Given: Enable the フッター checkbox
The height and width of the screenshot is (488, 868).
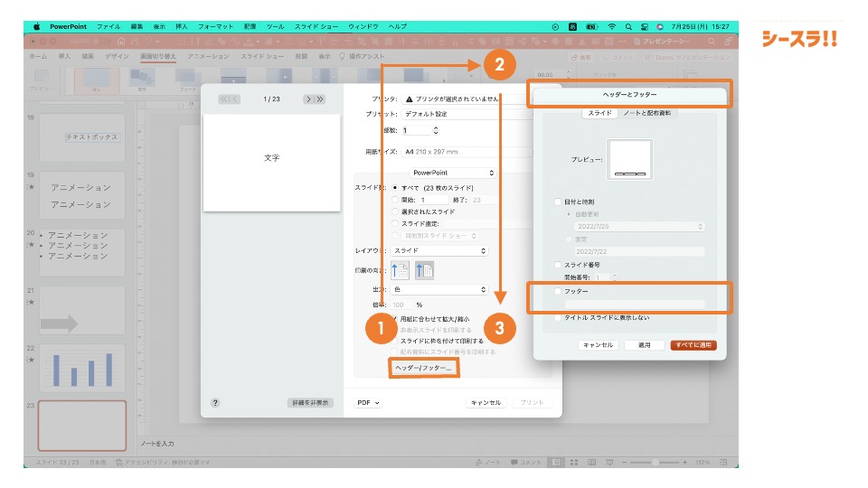Looking at the screenshot, I should point(557,292).
